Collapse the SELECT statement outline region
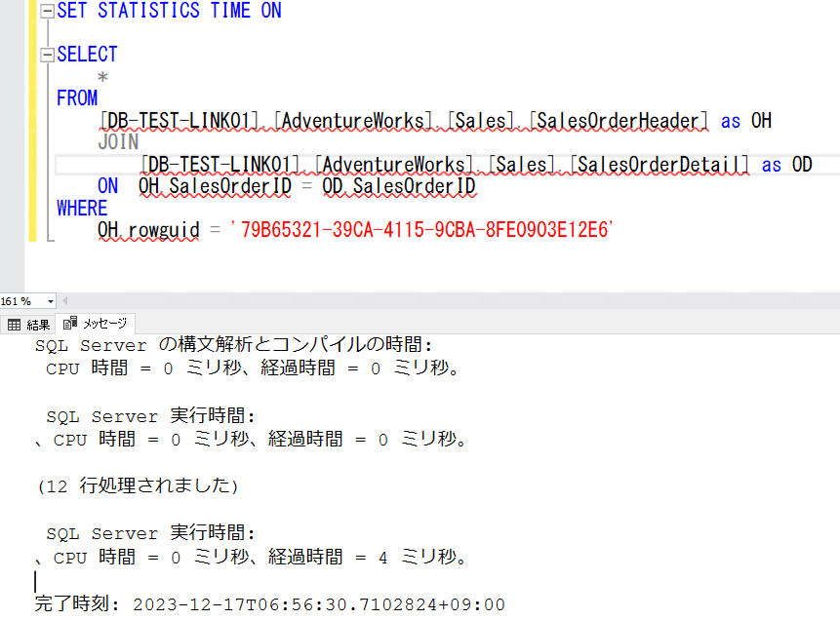The image size is (840, 620). point(46,55)
